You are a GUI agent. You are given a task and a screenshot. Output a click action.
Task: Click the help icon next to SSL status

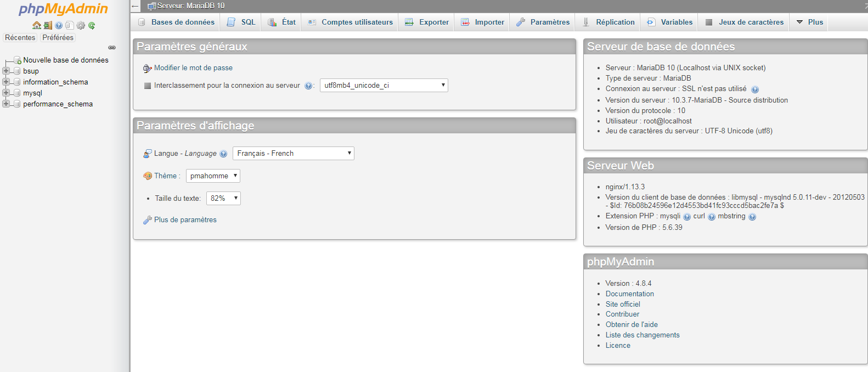click(x=755, y=89)
